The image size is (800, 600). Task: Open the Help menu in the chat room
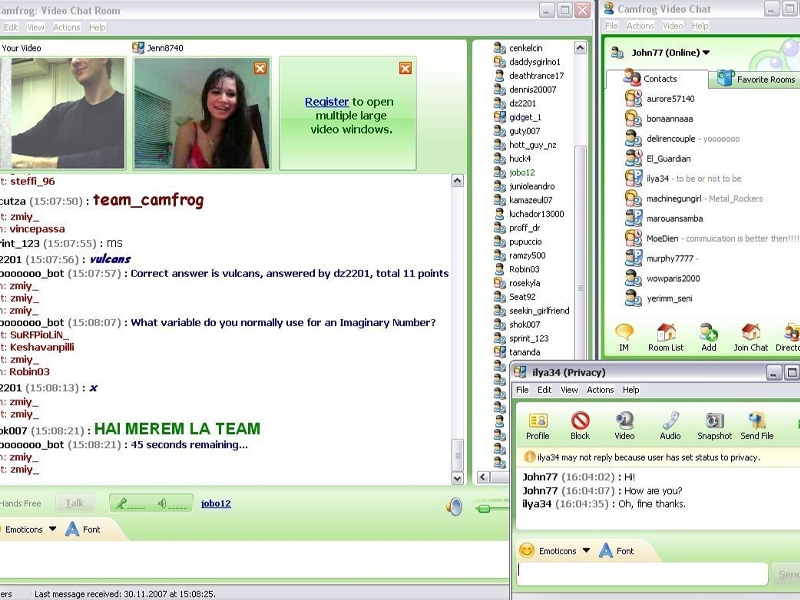[97, 27]
